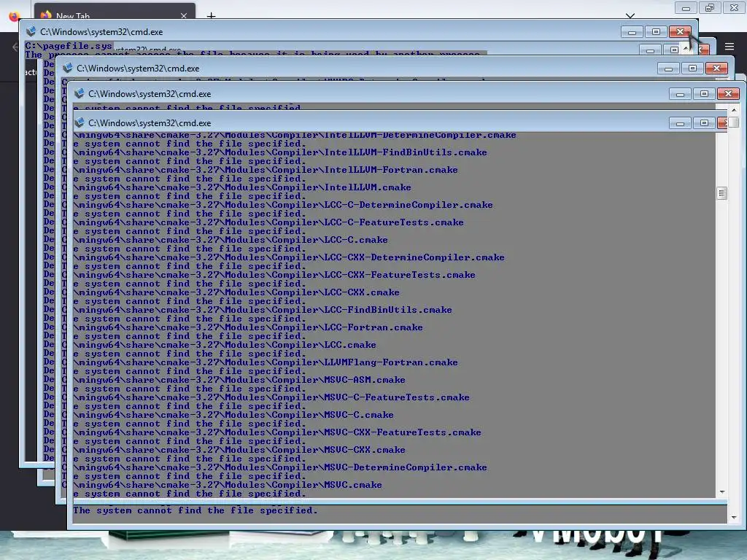The image size is (747, 560).
Task: Click the MSVC-DetermineCompiler.cmake output line
Action: (280, 467)
